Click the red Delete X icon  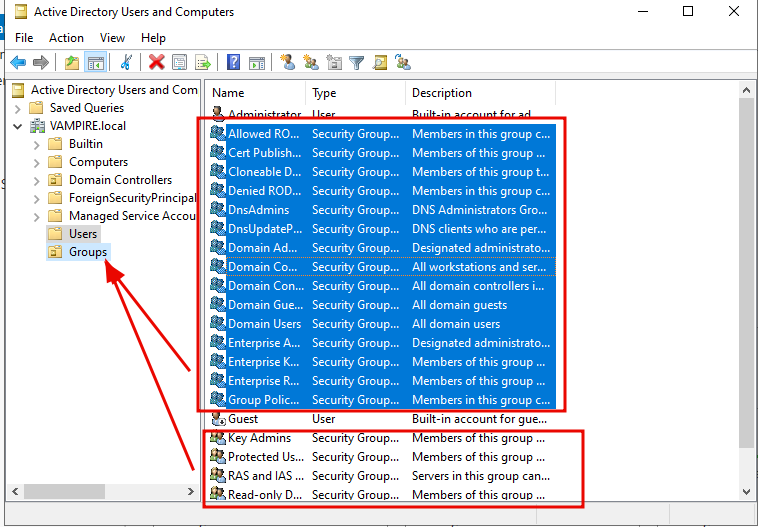[157, 62]
